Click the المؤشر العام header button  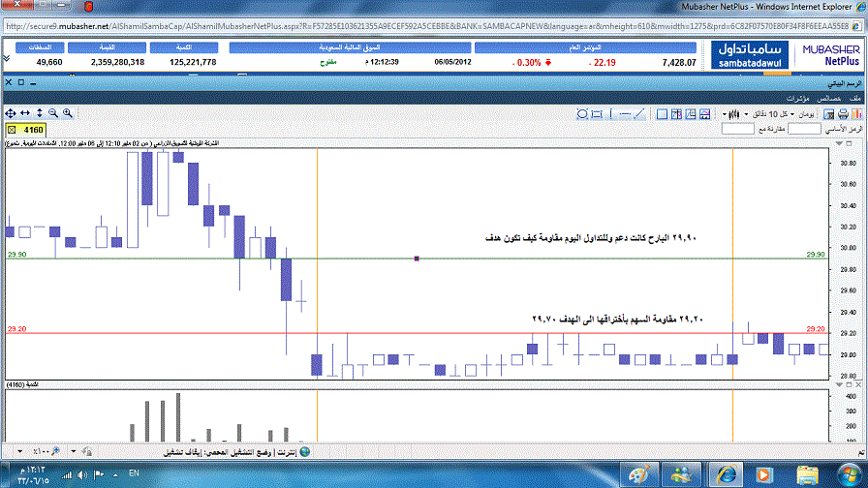585,47
